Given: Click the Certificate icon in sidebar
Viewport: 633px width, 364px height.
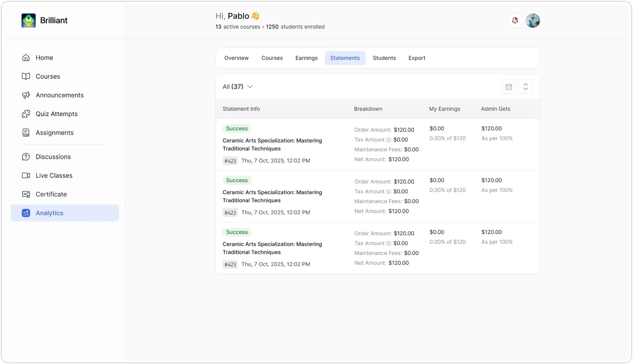Looking at the screenshot, I should coord(26,194).
